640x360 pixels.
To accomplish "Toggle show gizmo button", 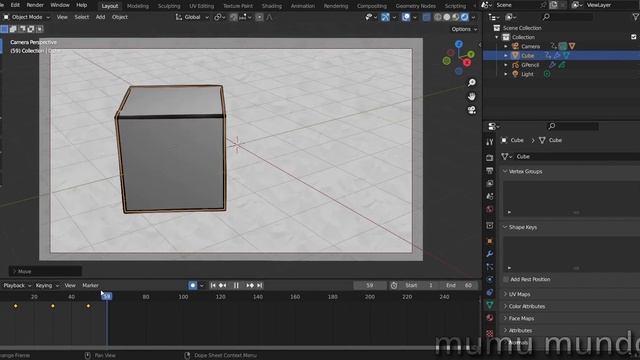I will [x=385, y=17].
